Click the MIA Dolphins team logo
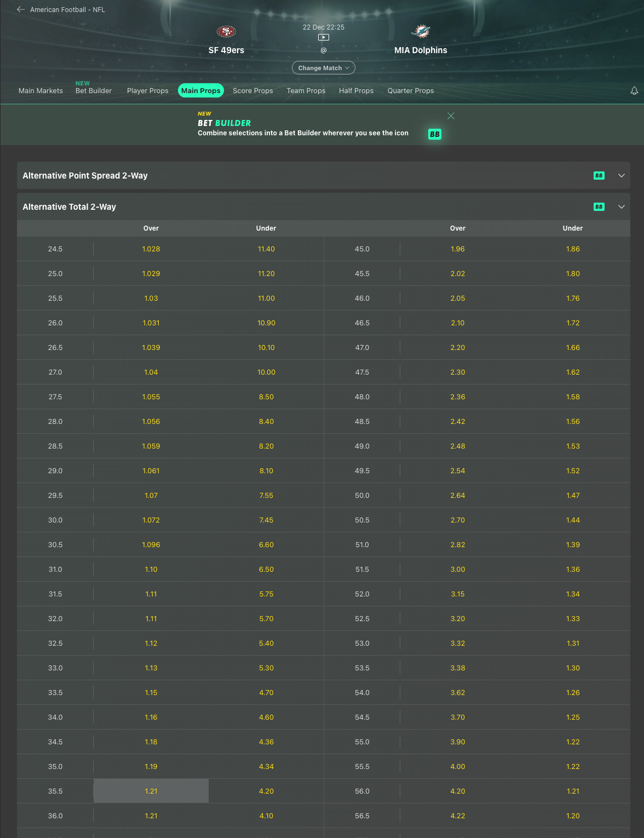The image size is (644, 838). [x=421, y=32]
